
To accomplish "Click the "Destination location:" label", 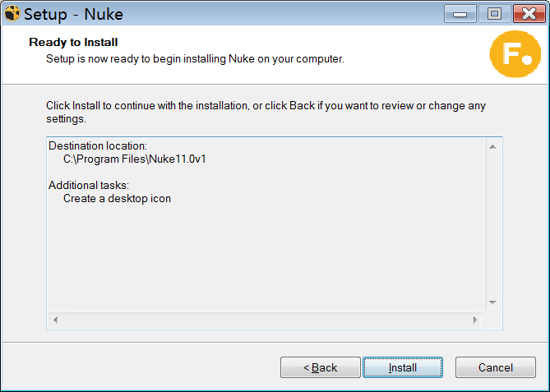I will pyautogui.click(x=98, y=145).
